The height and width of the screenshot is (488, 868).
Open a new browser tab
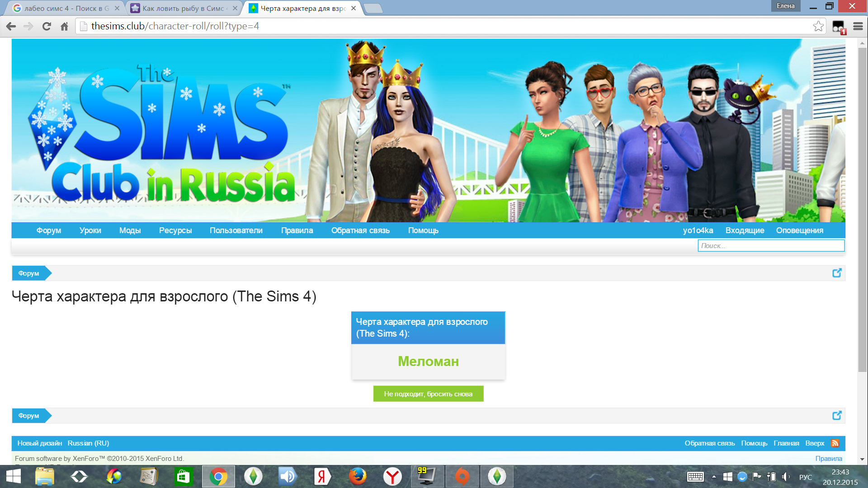click(373, 8)
